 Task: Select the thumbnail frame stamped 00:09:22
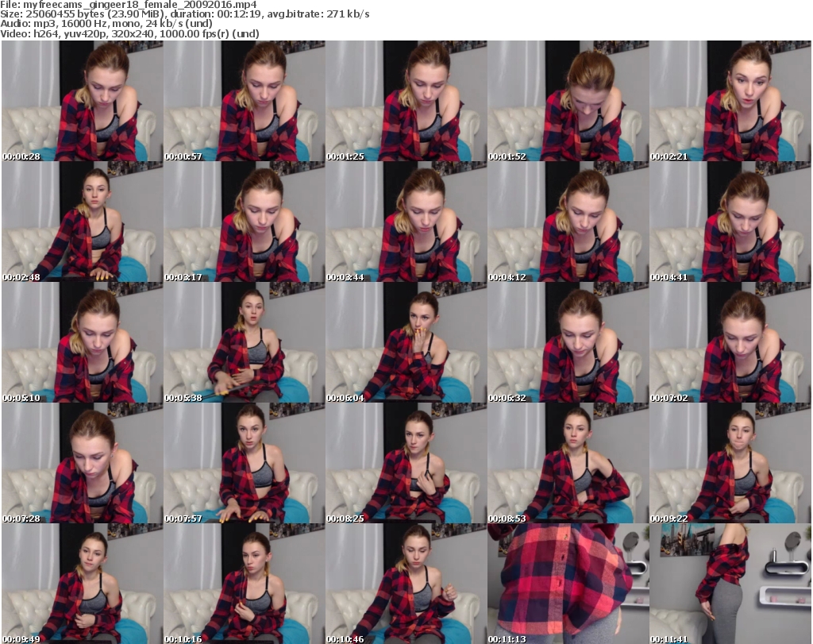(x=730, y=464)
